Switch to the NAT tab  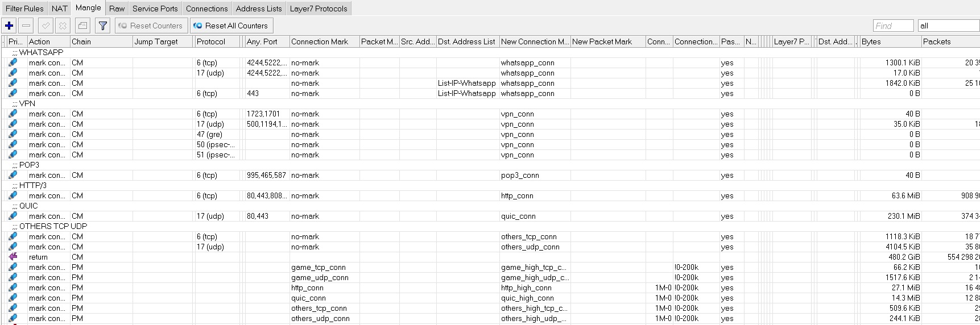[60, 9]
